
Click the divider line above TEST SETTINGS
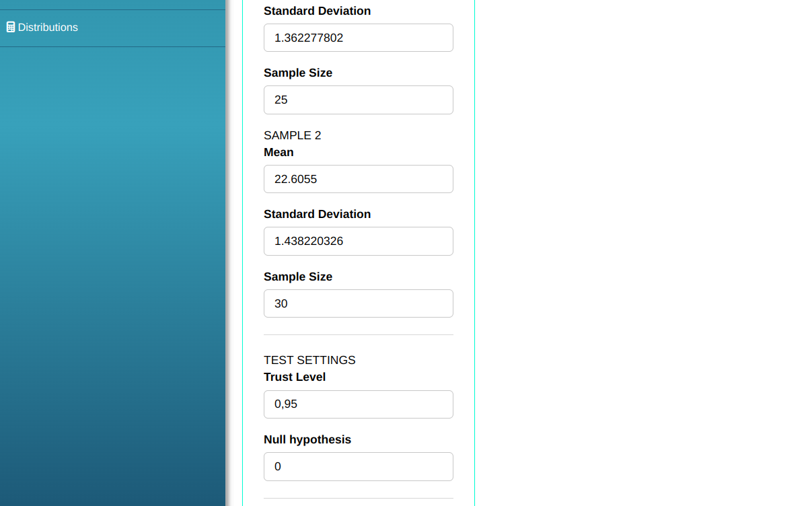[x=358, y=334]
